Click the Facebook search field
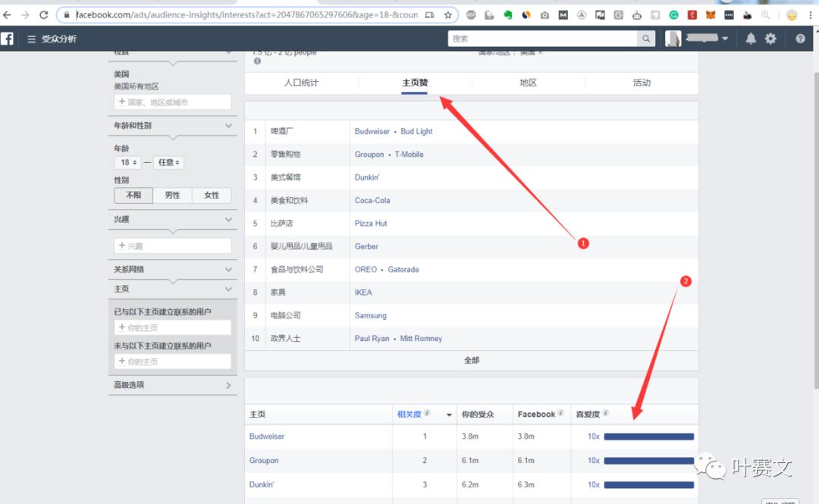 coord(542,39)
